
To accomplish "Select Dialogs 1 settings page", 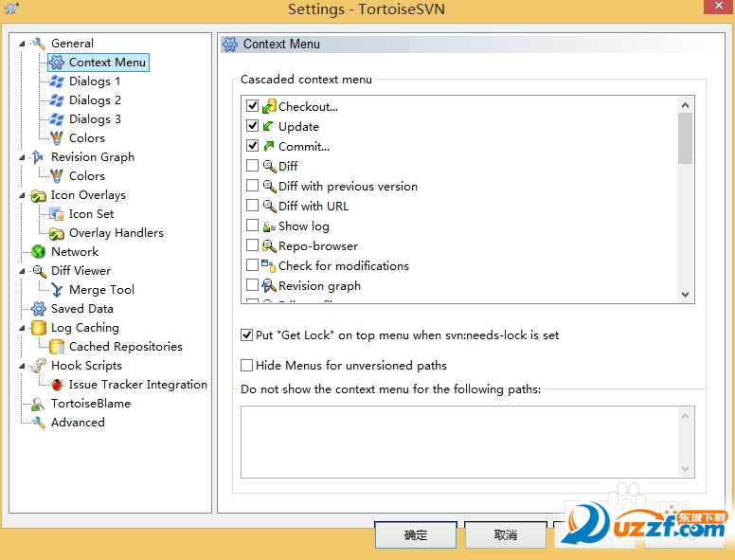I will pyautogui.click(x=95, y=81).
